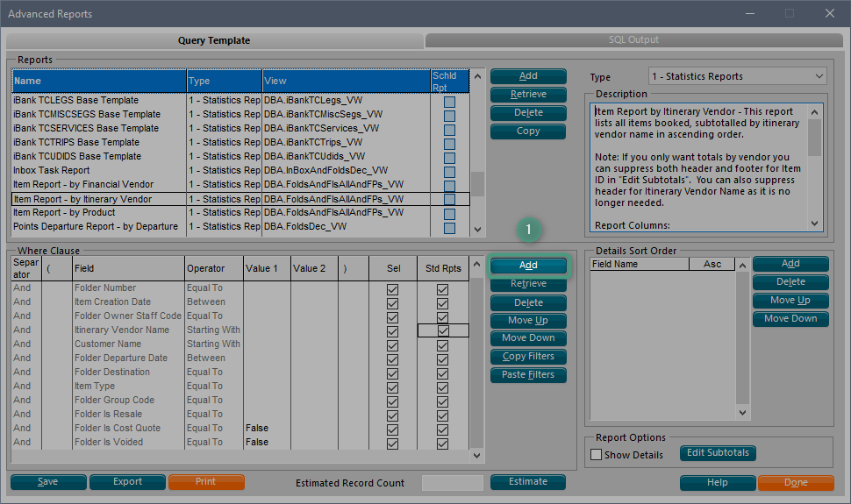851x504 pixels.
Task: Click the Help button
Action: pyautogui.click(x=718, y=483)
